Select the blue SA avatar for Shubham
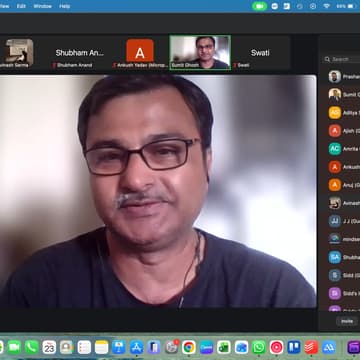 [x=335, y=257]
